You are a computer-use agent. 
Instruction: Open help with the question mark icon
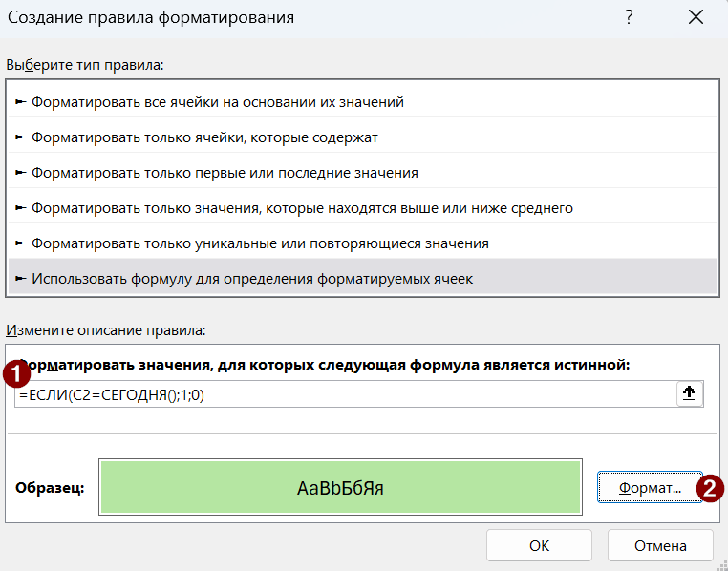pos(629,17)
